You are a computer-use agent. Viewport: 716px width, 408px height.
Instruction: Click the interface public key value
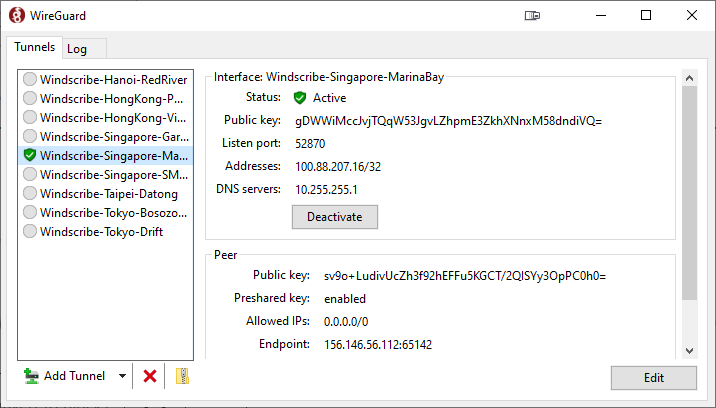coord(448,121)
